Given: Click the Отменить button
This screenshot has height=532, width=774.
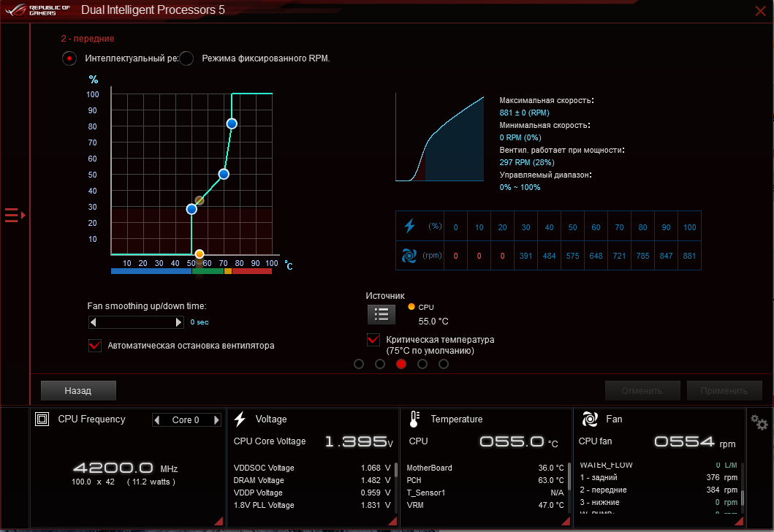Looking at the screenshot, I should (x=642, y=390).
